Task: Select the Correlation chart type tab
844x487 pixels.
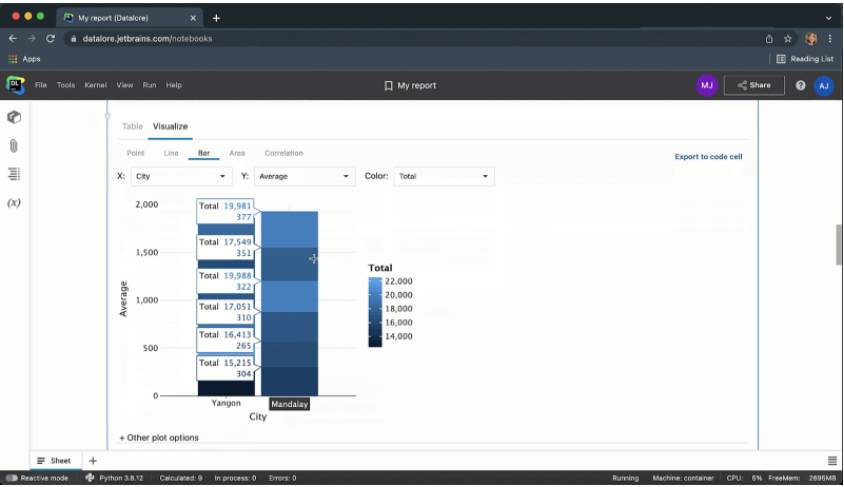Action: click(283, 153)
